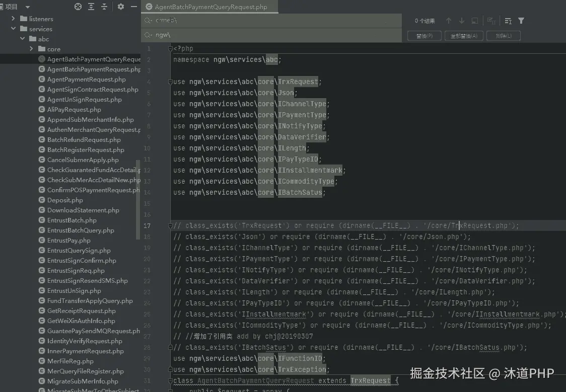Open project panel gear settings
This screenshot has width=566, height=392.
[x=121, y=7]
